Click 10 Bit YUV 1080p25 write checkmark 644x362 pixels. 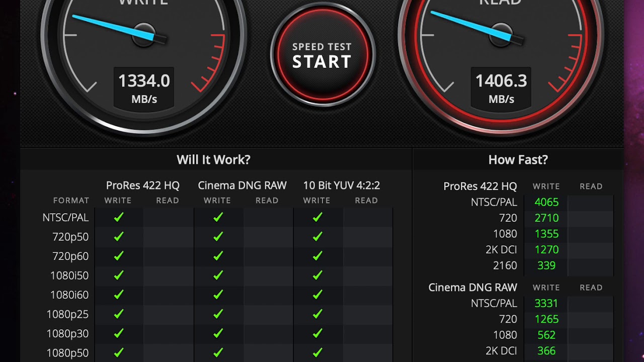(317, 314)
